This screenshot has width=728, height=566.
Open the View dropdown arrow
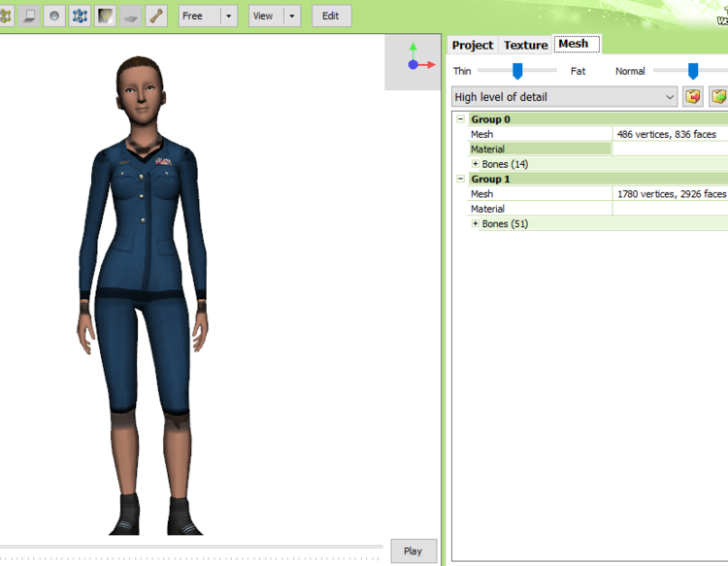(292, 16)
